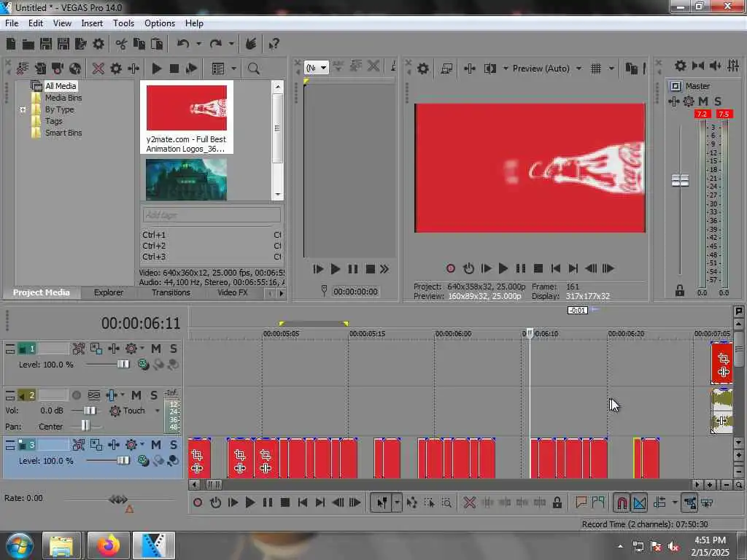This screenshot has height=560, width=747.
Task: Solo audio track 2
Action: (x=153, y=395)
